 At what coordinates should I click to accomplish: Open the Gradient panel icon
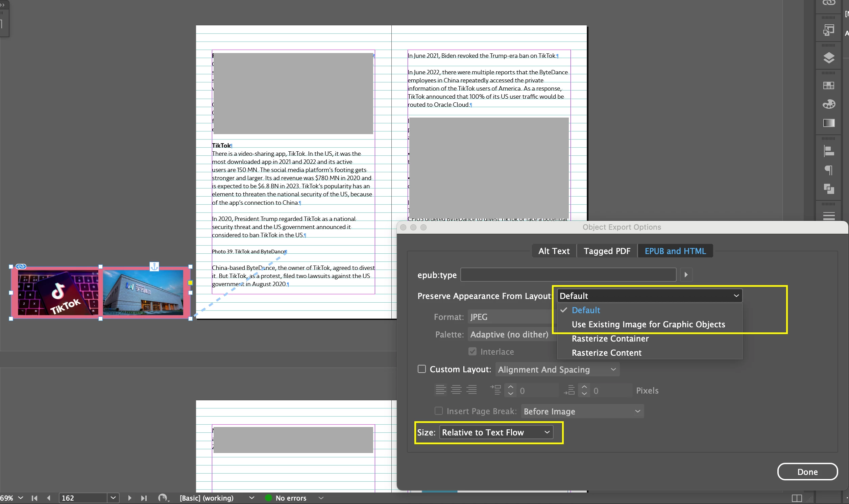829,123
